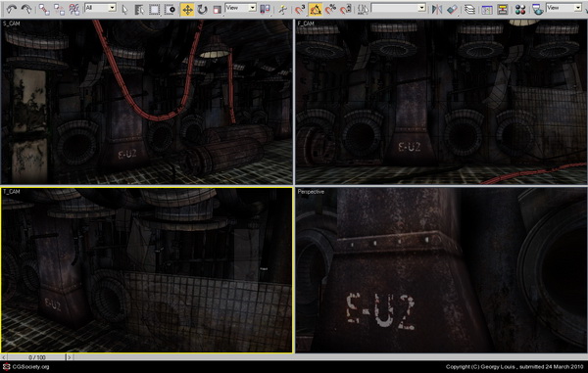The image size is (588, 373).
Task: Select the Select and Link tool
Action: point(44,10)
